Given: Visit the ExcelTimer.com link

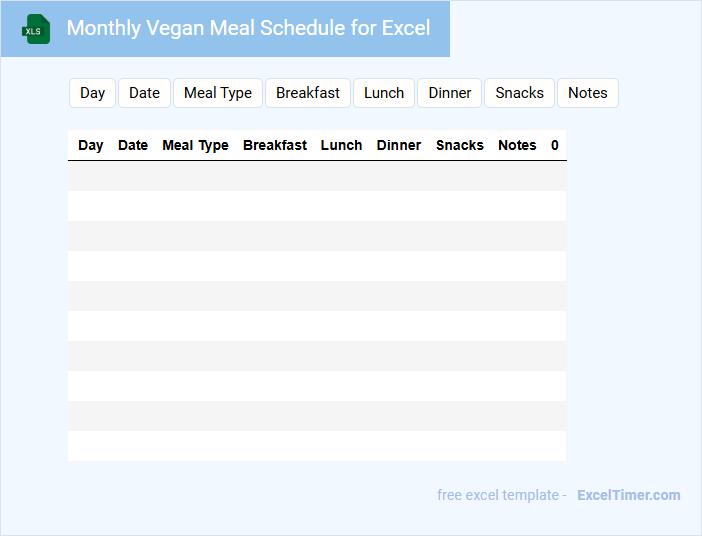Looking at the screenshot, I should [x=629, y=495].
